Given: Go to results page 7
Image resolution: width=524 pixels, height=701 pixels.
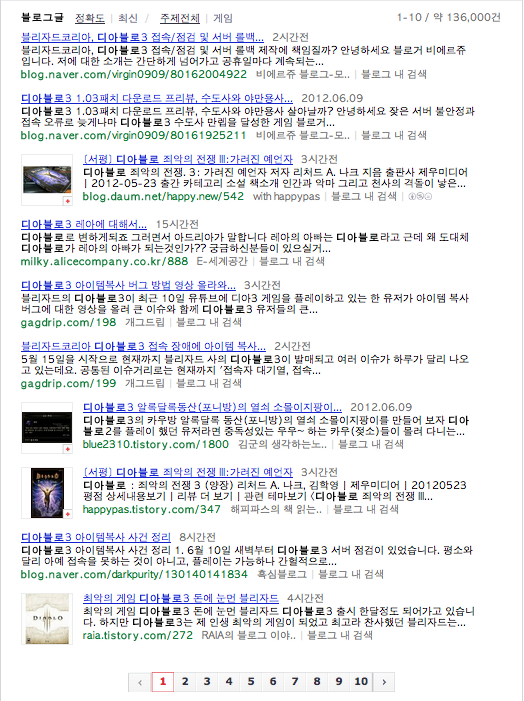Looking at the screenshot, I should [x=295, y=682].
